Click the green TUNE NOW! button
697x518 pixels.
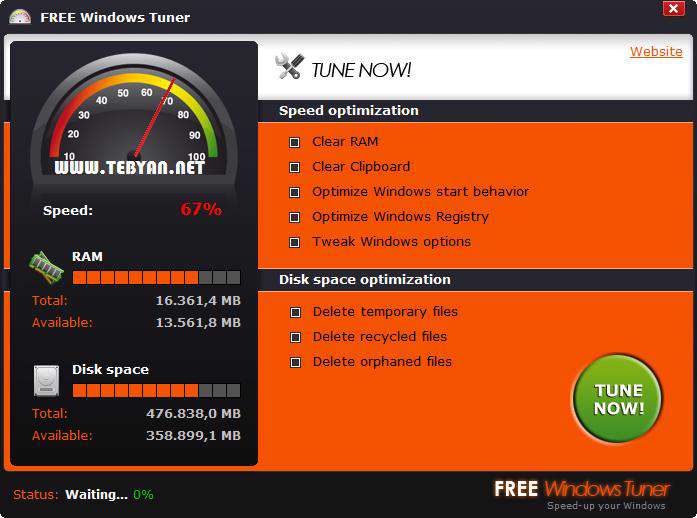[x=618, y=399]
